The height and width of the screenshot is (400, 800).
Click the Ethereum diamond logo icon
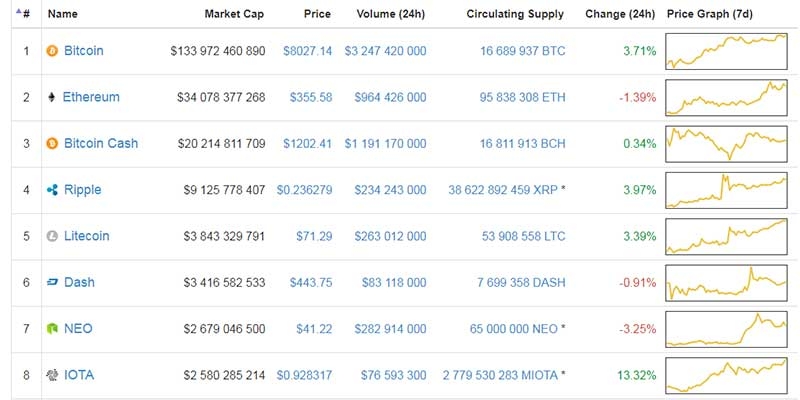pyautogui.click(x=51, y=97)
